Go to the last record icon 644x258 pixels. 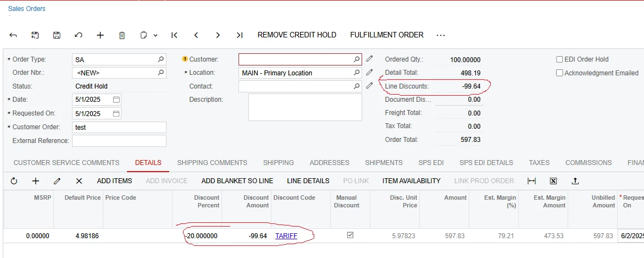[240, 35]
